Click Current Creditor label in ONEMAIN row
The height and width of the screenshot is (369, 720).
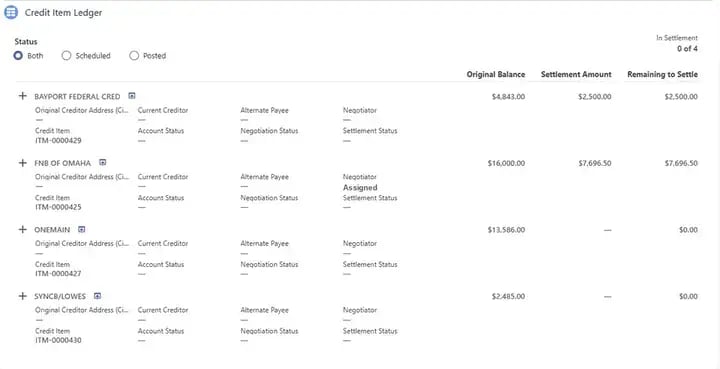click(x=163, y=243)
